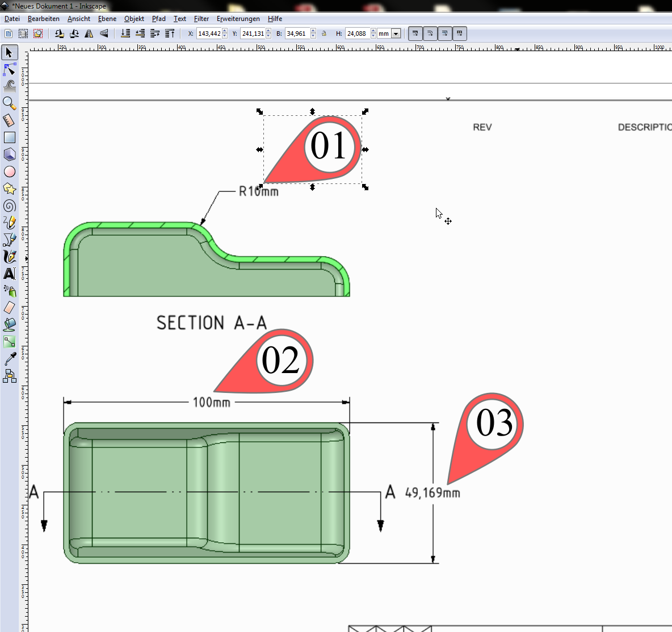Select the 3D box tool
672x632 pixels.
9,154
